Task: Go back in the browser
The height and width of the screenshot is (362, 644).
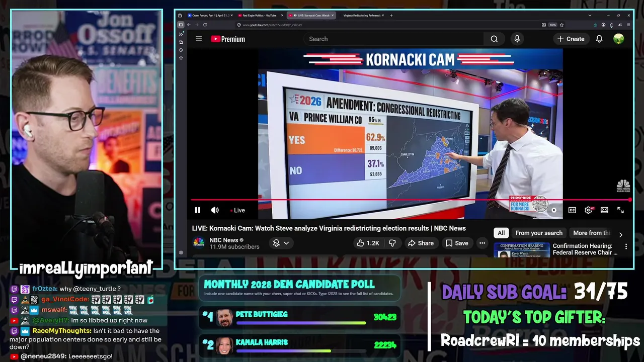Action: click(189, 25)
